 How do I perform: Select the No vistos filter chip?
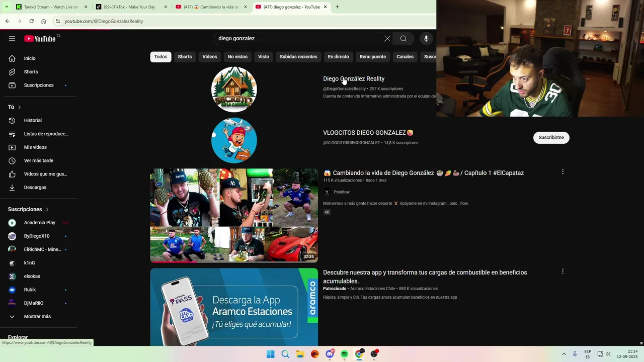click(237, 57)
